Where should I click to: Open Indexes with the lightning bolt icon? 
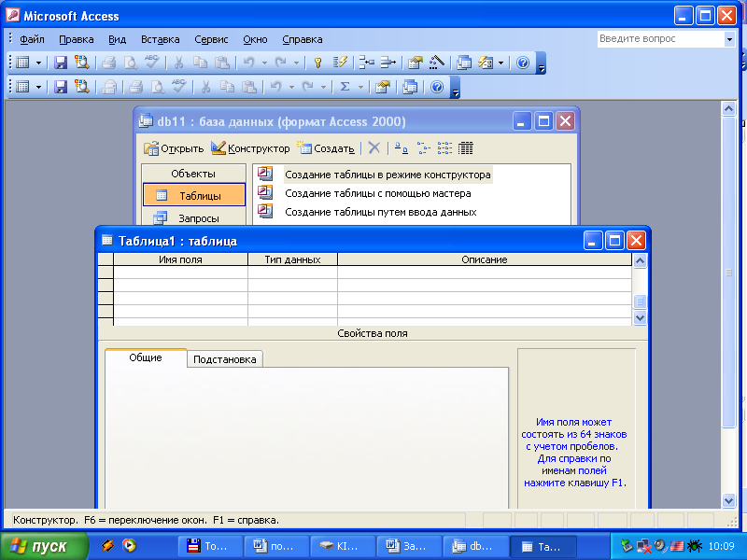coord(340,63)
